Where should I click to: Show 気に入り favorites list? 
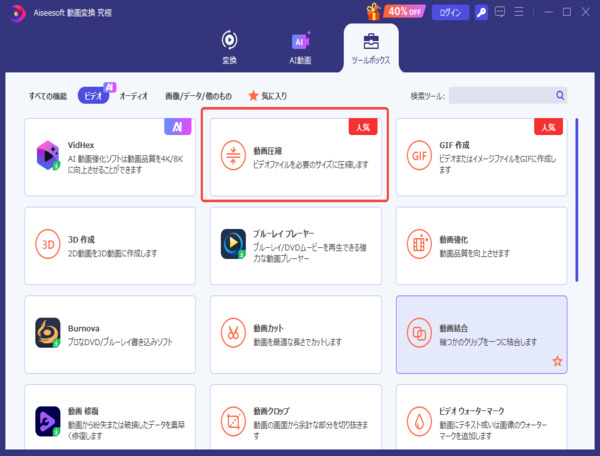click(x=267, y=96)
